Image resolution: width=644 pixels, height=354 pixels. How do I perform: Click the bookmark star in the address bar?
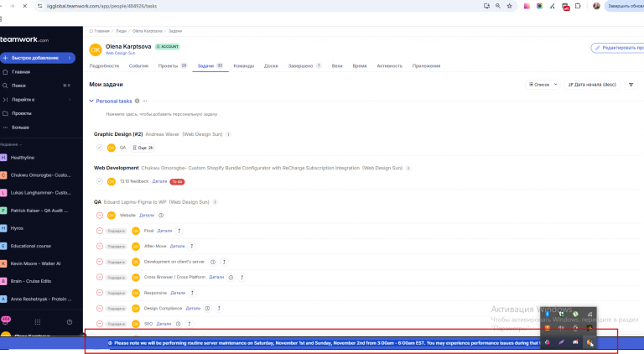pyautogui.click(x=510, y=6)
